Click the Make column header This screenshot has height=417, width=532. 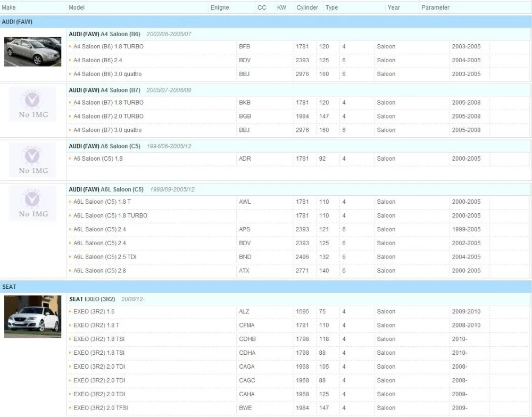click(x=9, y=7)
